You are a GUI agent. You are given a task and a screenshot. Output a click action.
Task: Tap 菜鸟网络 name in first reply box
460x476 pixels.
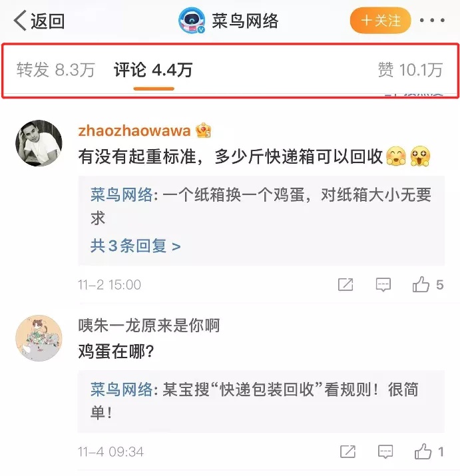[x=121, y=194]
